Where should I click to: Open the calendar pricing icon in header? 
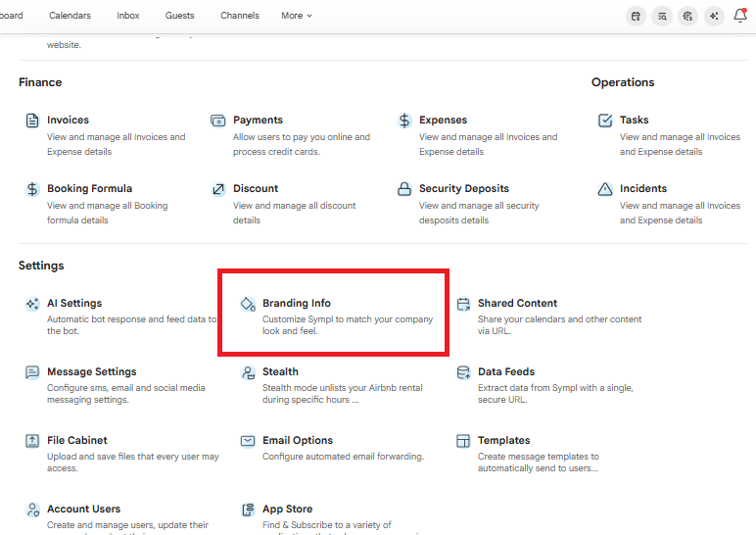coord(636,16)
